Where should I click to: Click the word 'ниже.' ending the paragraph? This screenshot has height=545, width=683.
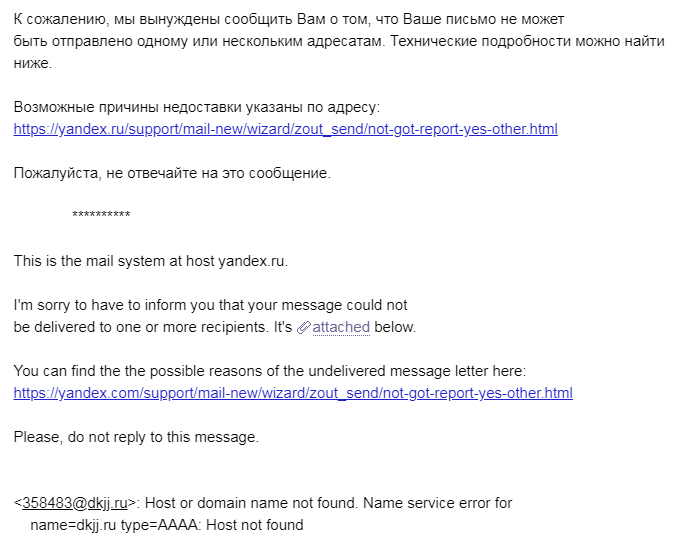[33, 63]
